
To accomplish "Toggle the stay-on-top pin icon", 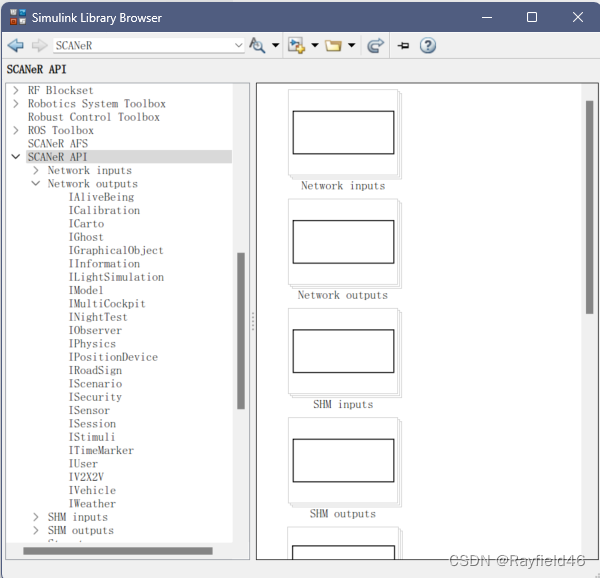I will click(403, 46).
